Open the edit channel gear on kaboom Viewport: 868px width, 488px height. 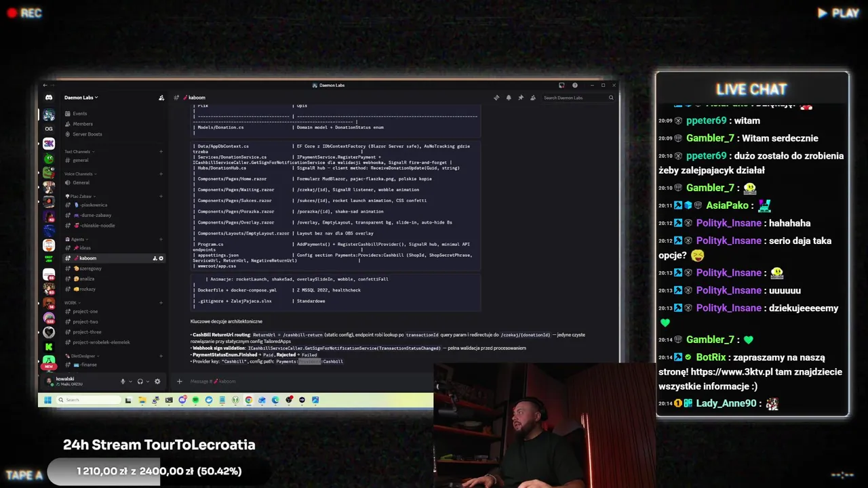point(161,258)
